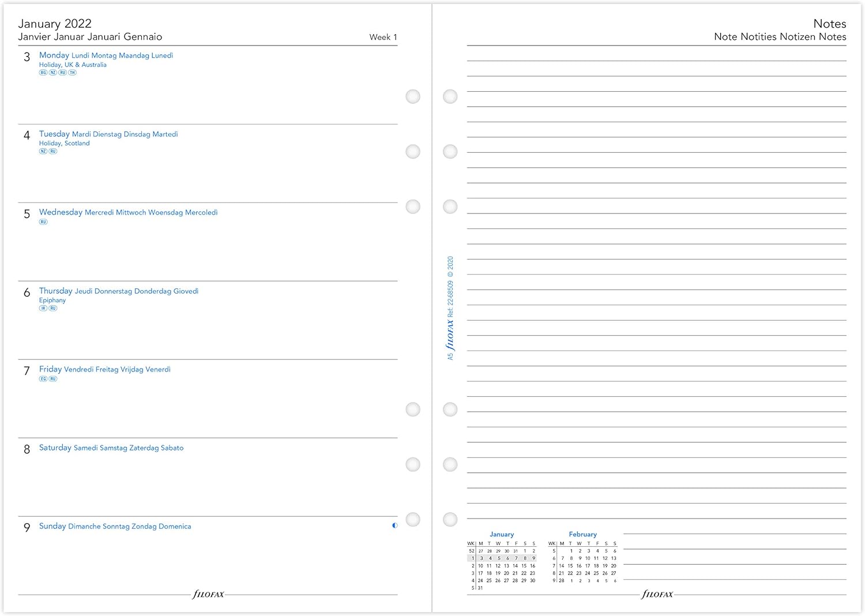Click the "Holiday, UK & Australia" text
This screenshot has height=616, width=865.
[x=73, y=65]
